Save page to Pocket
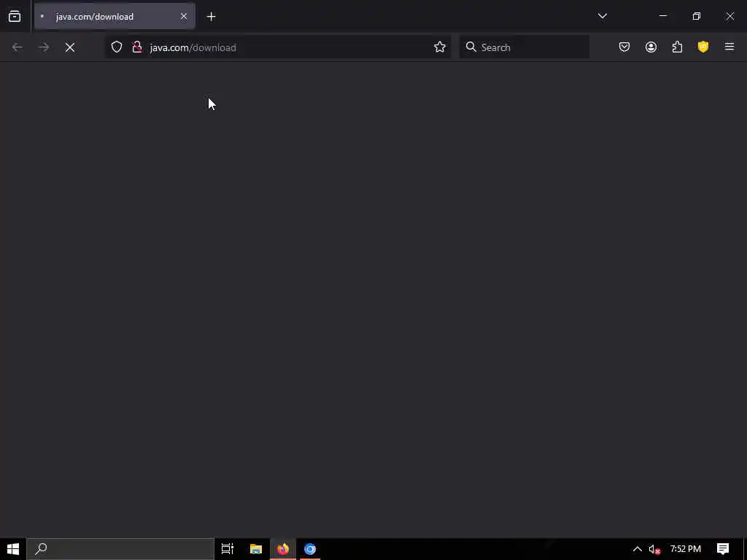Image resolution: width=747 pixels, height=560 pixels. pyautogui.click(x=624, y=47)
